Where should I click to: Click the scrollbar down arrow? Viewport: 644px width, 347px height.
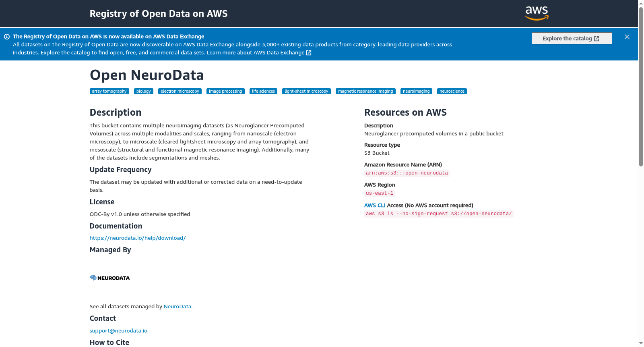(x=641, y=344)
